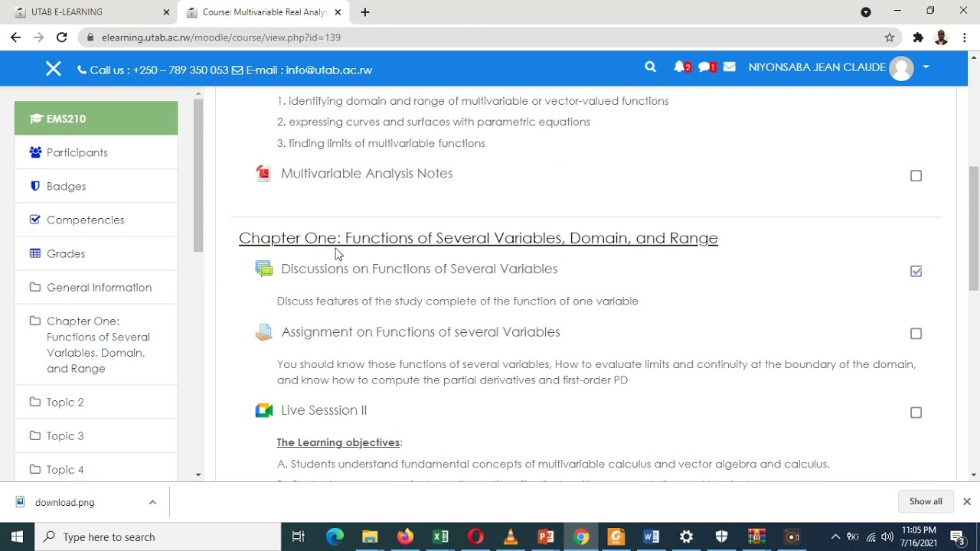The width and height of the screenshot is (980, 551).
Task: Open the Live Sesssion II activity
Action: [x=324, y=410]
